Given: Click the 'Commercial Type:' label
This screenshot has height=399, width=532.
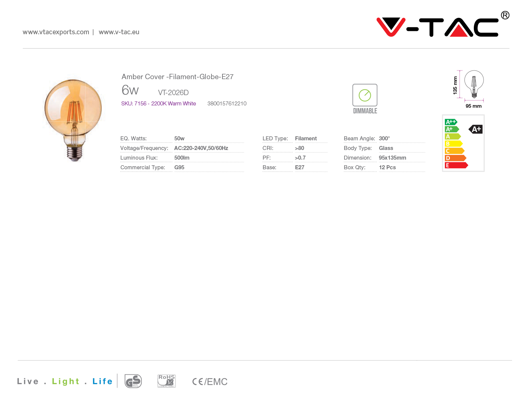Looking at the screenshot, I should pyautogui.click(x=143, y=167).
